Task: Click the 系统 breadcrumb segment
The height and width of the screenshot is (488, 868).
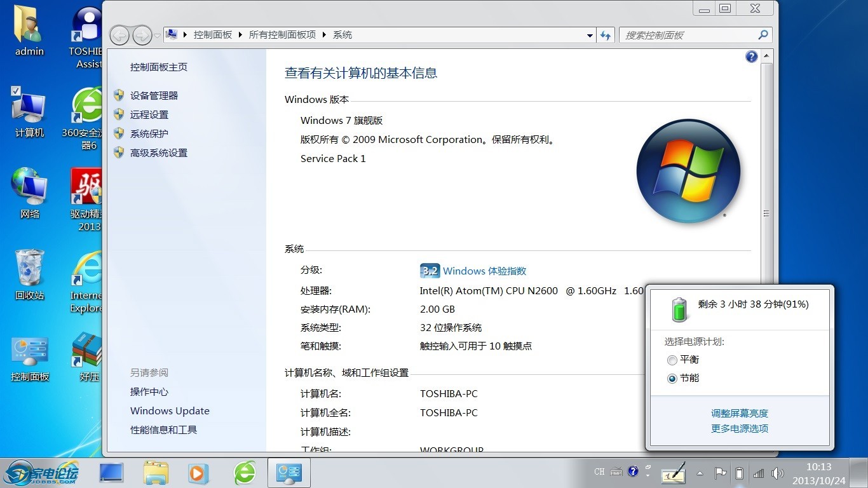Action: click(342, 35)
